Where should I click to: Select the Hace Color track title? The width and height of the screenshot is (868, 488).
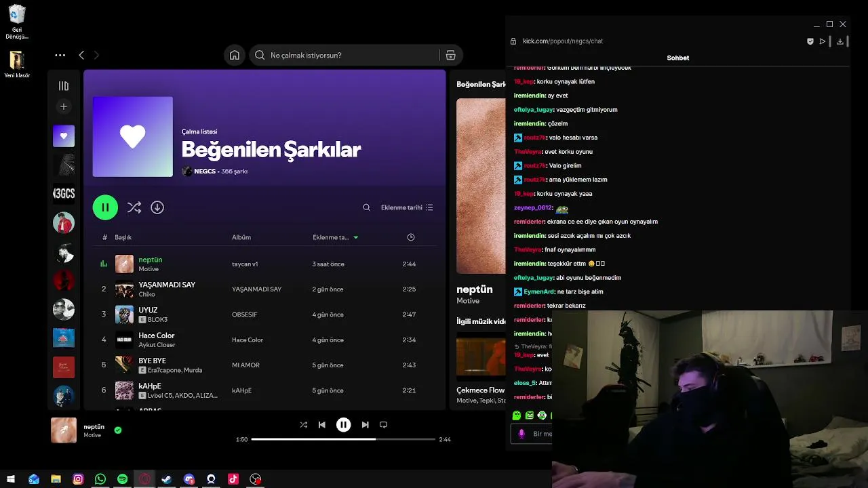tap(157, 335)
